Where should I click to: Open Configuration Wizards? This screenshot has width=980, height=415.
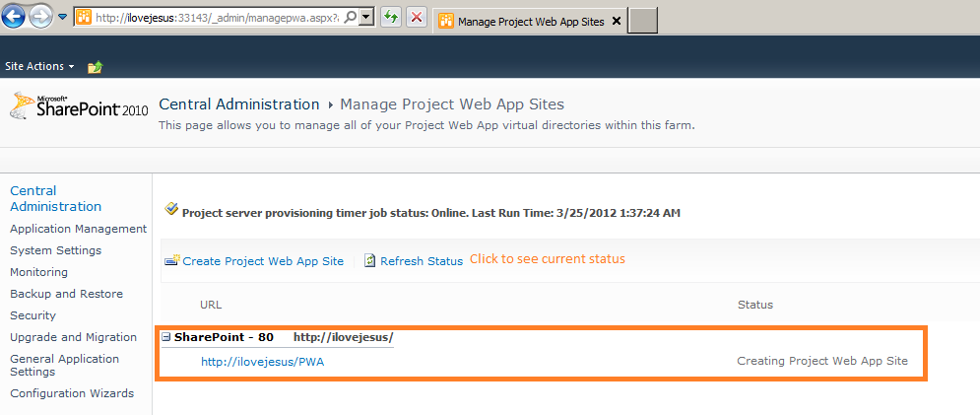[x=72, y=393]
